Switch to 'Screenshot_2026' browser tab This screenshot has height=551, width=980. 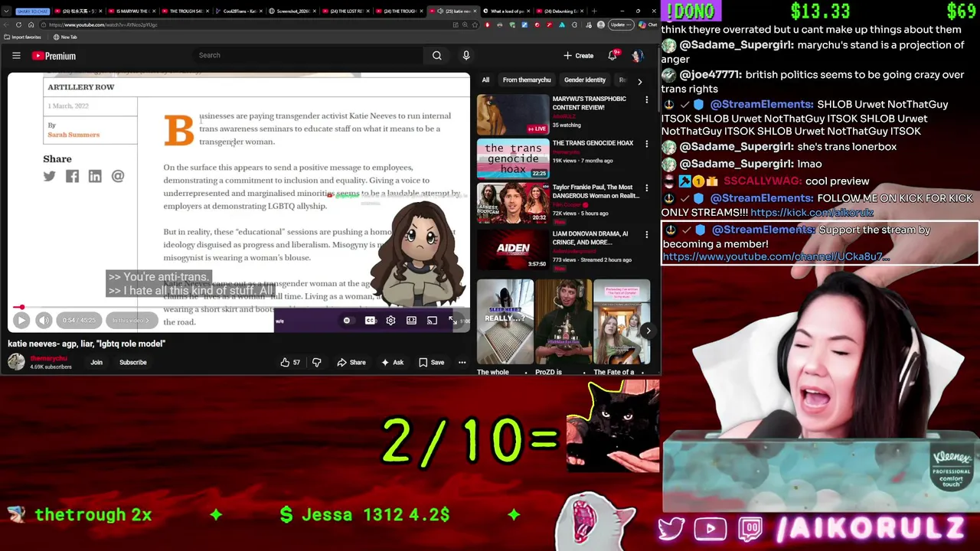coord(293,11)
